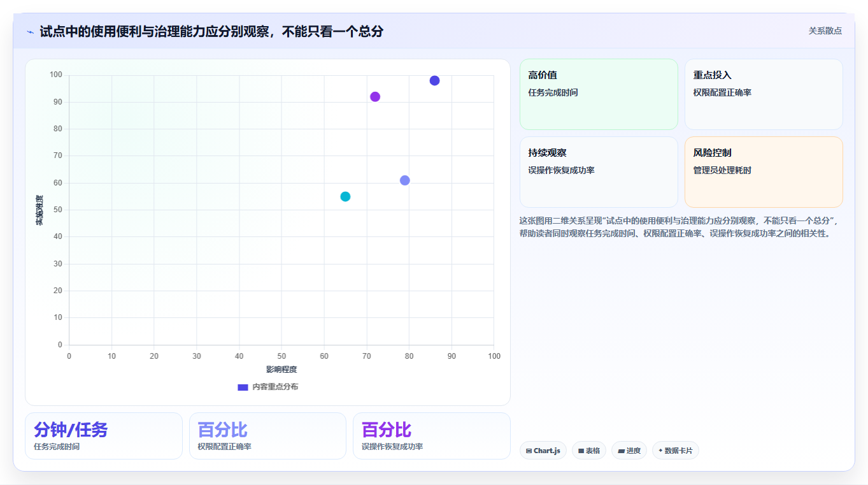
Task: Click the teal scatter point near 55
Action: (x=345, y=196)
